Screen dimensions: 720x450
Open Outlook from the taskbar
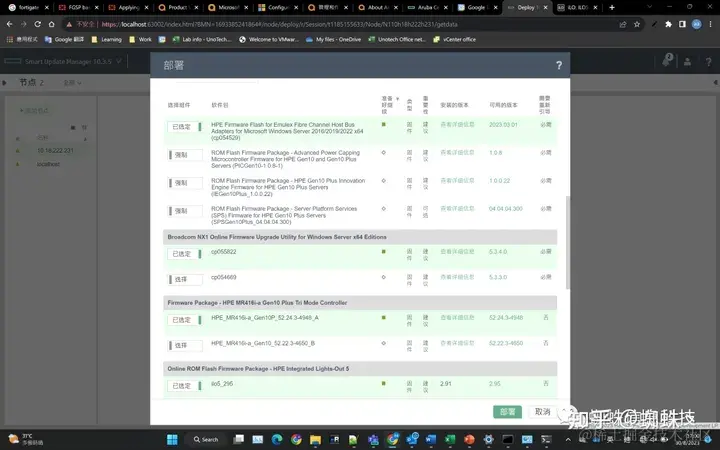411,439
